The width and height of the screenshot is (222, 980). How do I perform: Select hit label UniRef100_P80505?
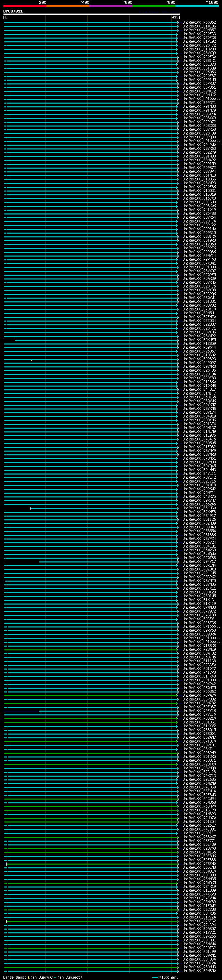click(x=199, y=443)
